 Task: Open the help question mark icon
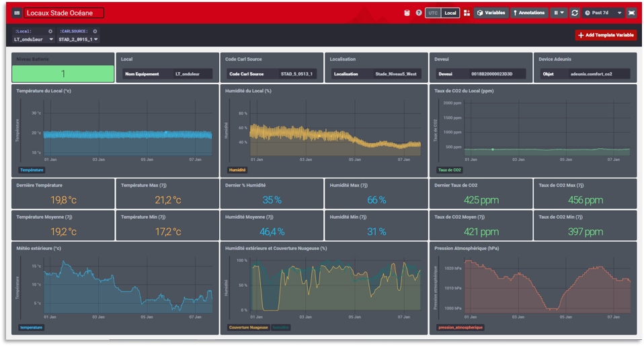pos(419,13)
